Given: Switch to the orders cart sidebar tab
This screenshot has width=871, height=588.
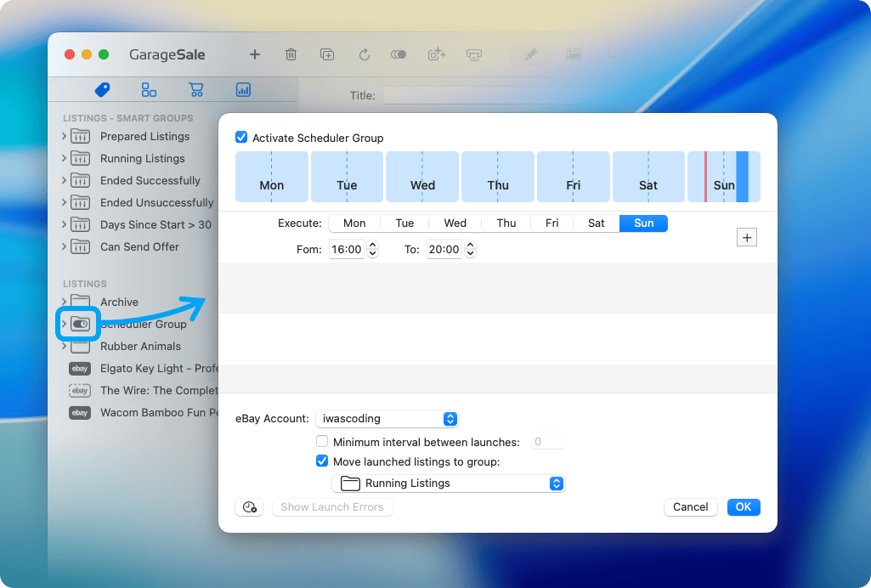Looking at the screenshot, I should (196, 89).
